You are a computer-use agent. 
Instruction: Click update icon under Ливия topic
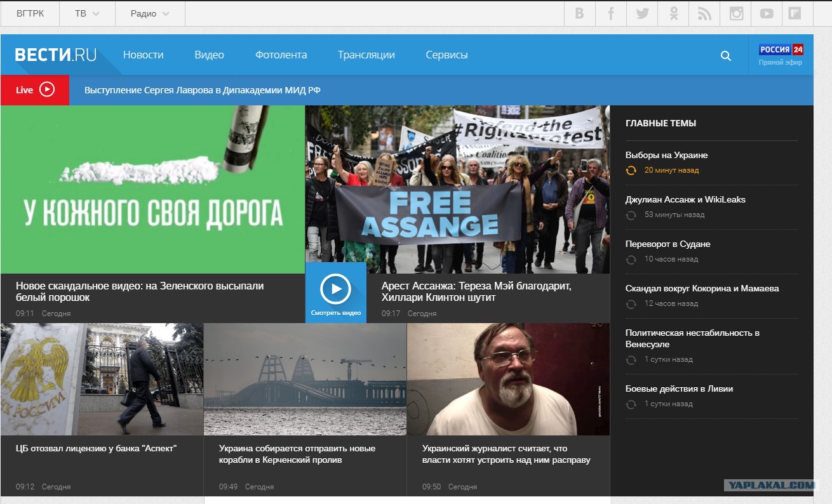pyautogui.click(x=631, y=404)
